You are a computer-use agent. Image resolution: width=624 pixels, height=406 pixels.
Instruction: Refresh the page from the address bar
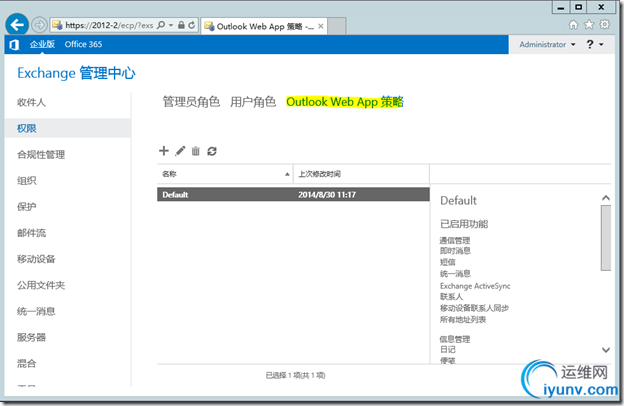pos(192,25)
